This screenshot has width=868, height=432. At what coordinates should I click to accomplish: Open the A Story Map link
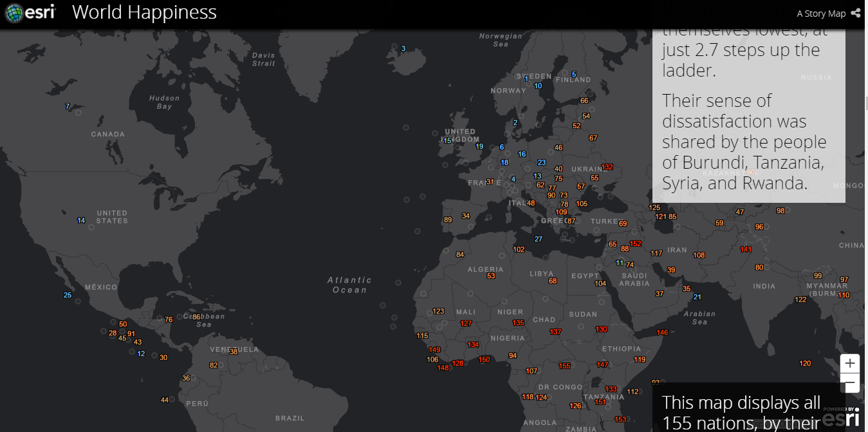click(821, 14)
